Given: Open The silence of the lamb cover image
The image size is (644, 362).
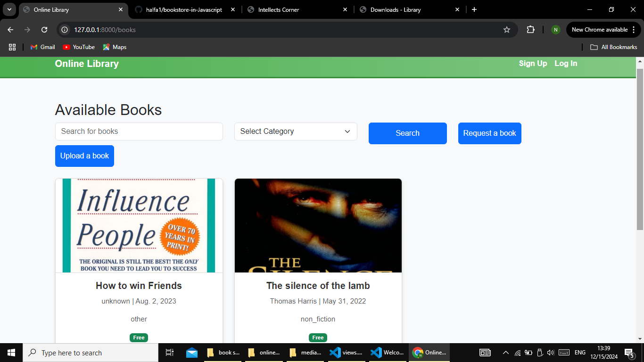Looking at the screenshot, I should coord(318,225).
